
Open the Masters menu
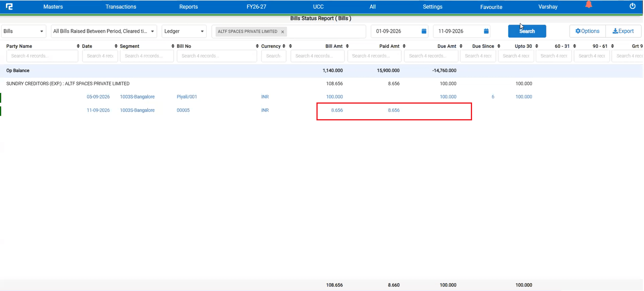point(53,7)
